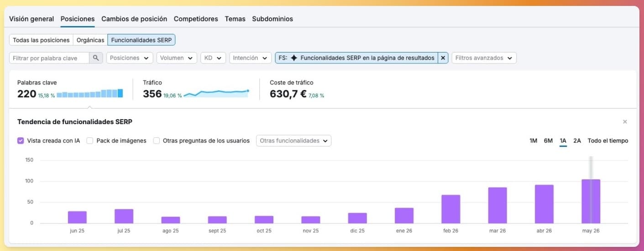The width and height of the screenshot is (644, 251).
Task: Open the Temas tab
Action: click(235, 19)
